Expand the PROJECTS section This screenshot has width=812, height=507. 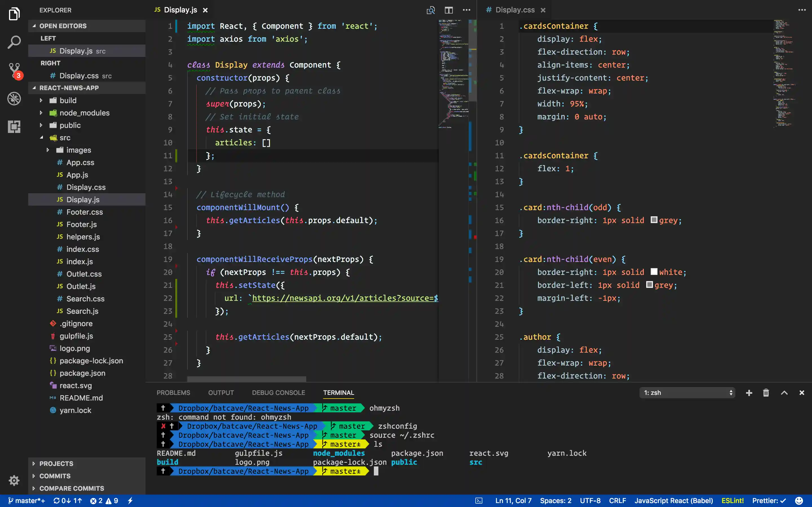point(56,463)
